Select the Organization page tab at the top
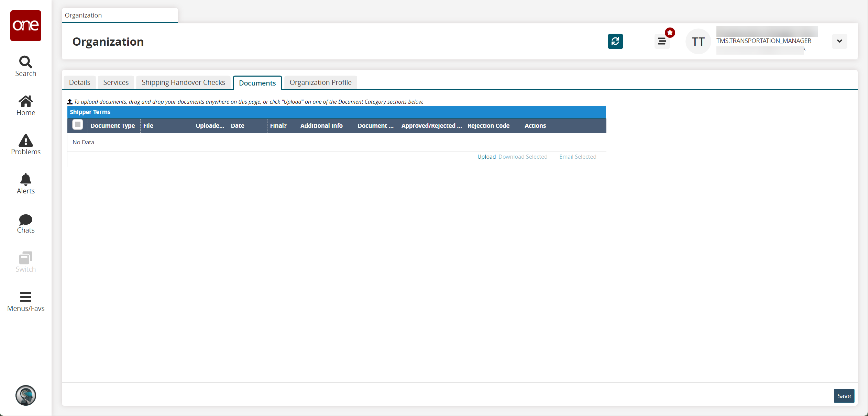This screenshot has width=868, height=416. click(x=120, y=15)
